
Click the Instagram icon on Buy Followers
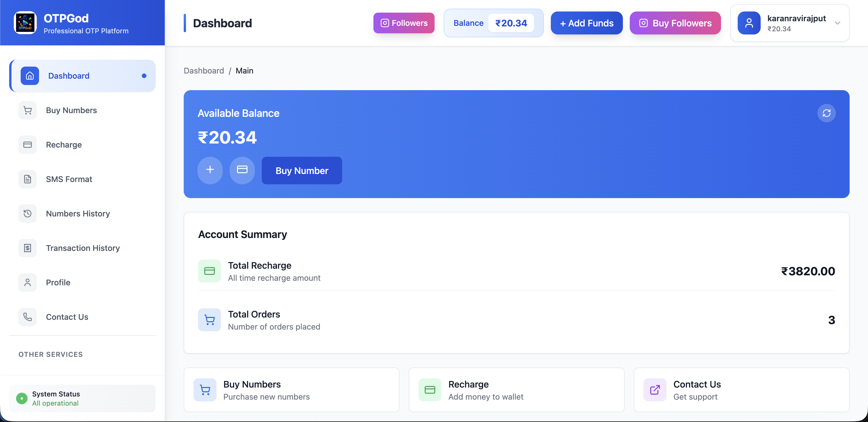click(x=643, y=23)
